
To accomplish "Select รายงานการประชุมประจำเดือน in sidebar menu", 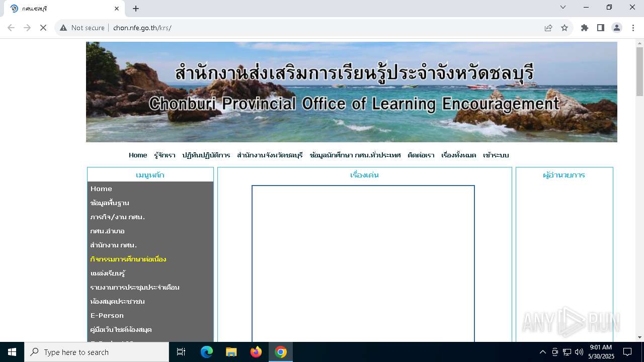I will click(x=150, y=287).
